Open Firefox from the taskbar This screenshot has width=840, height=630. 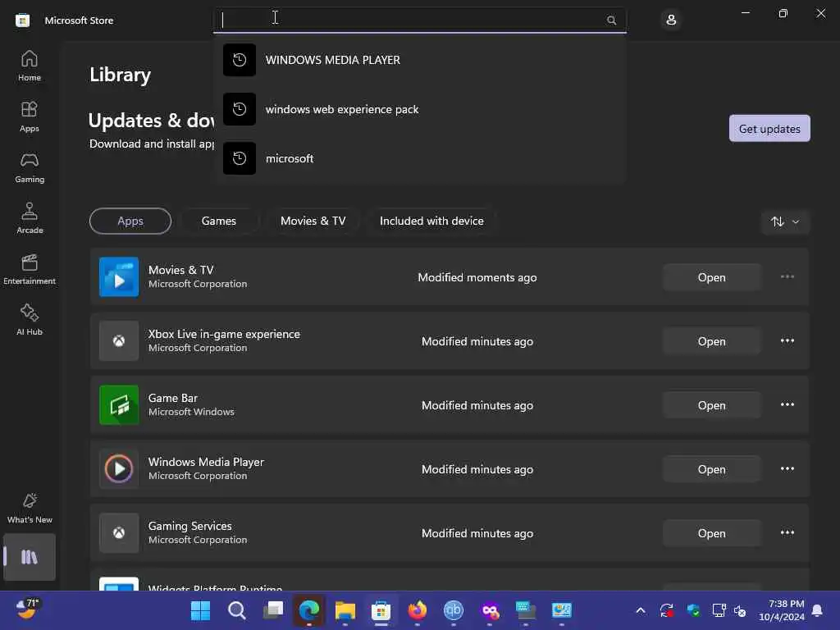point(418,610)
